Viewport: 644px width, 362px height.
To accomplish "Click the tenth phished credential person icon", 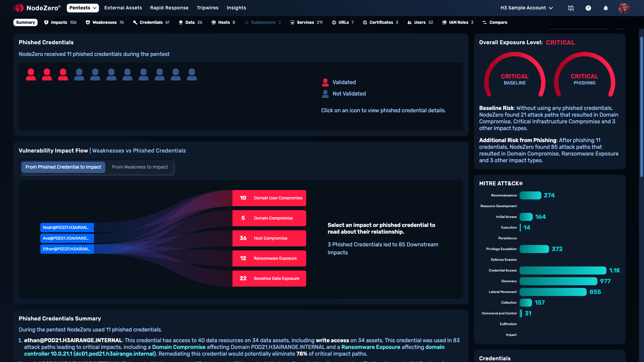I will 176,74.
